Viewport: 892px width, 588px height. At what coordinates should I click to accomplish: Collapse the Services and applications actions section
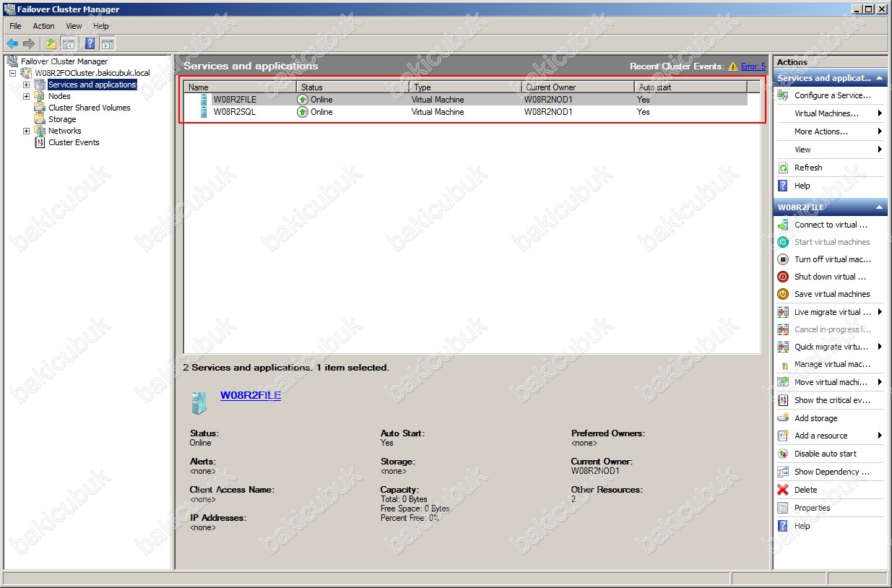[x=880, y=78]
